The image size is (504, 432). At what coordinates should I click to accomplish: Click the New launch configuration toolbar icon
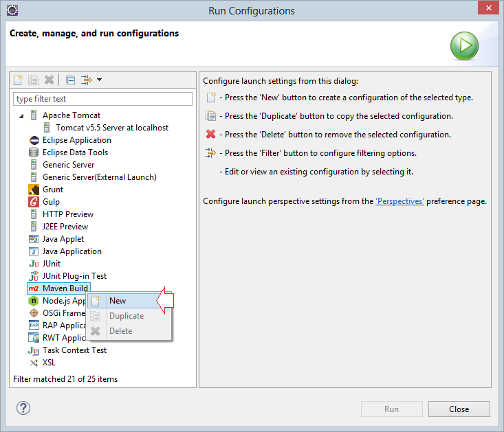point(19,80)
